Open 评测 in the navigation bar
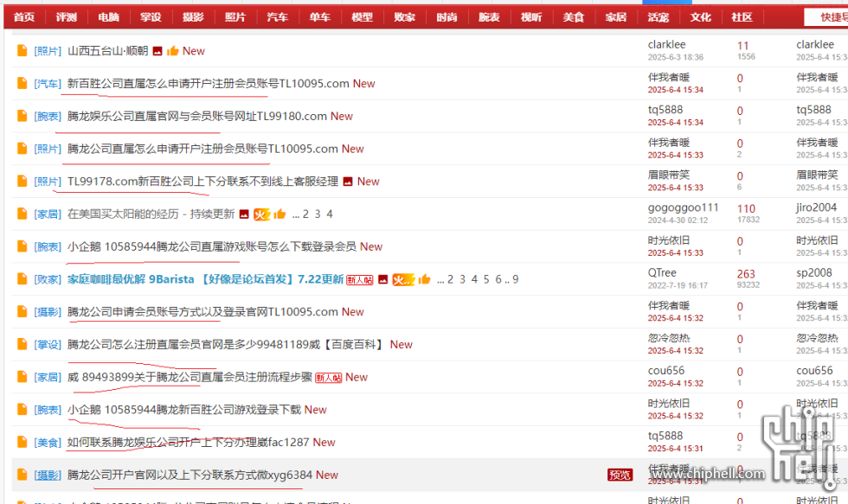Image resolution: width=848 pixels, height=504 pixels. (66, 17)
